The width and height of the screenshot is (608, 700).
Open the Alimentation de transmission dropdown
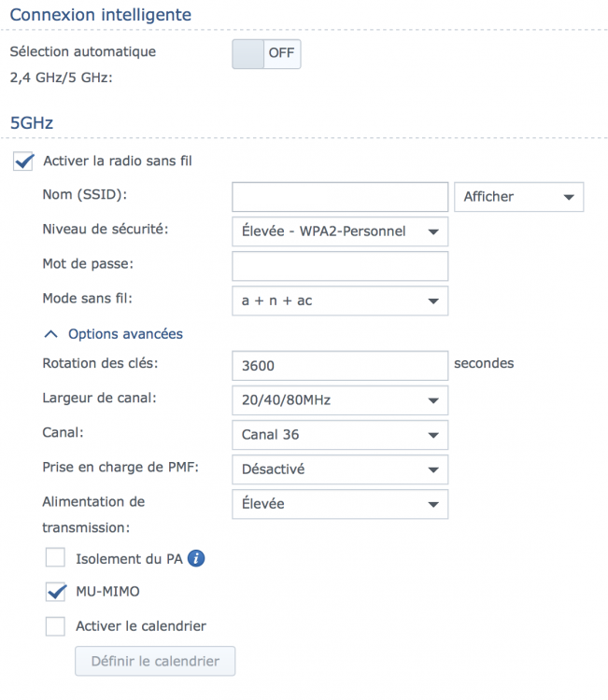(x=340, y=504)
